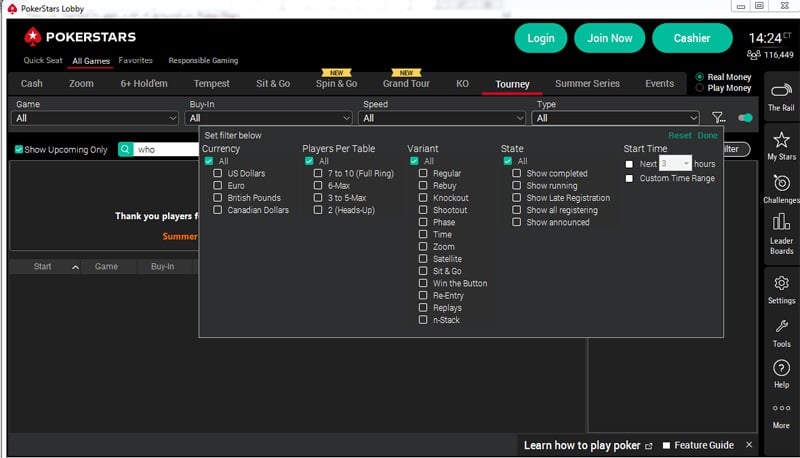This screenshot has height=458, width=800.
Task: Uncheck Show Upcoming Only
Action: point(19,149)
